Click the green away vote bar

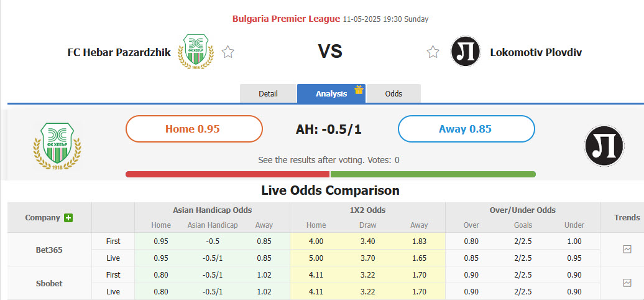433,174
